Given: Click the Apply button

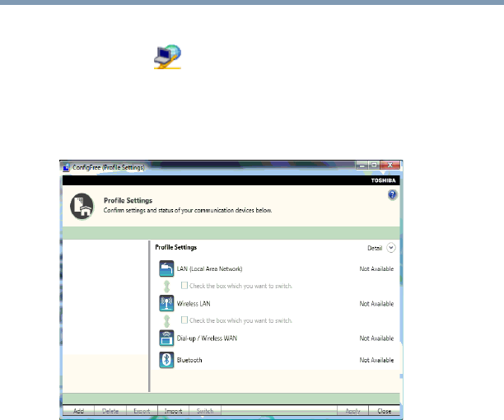Looking at the screenshot, I should [x=352, y=409].
